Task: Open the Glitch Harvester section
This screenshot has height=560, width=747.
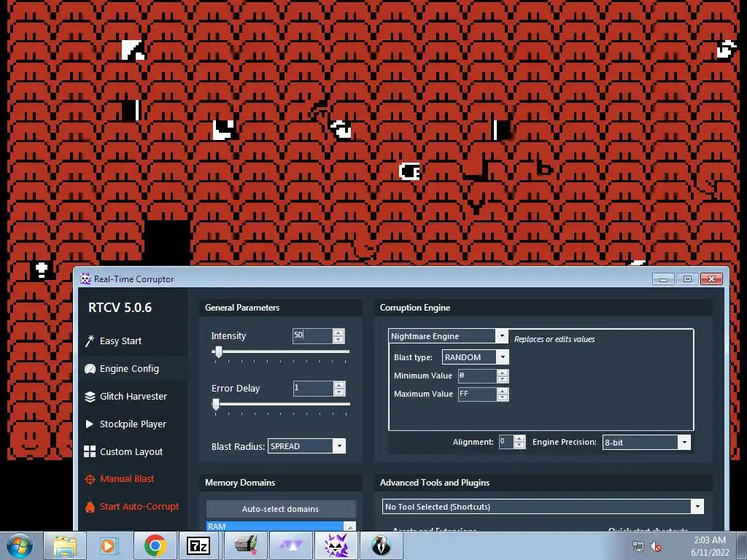Action: [x=133, y=396]
